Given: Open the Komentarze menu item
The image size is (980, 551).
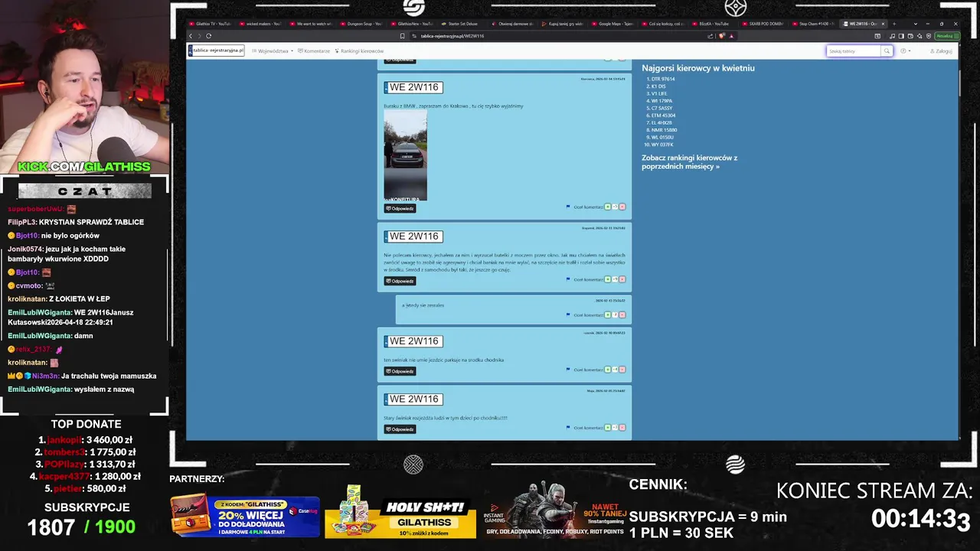Looking at the screenshot, I should click(x=314, y=51).
